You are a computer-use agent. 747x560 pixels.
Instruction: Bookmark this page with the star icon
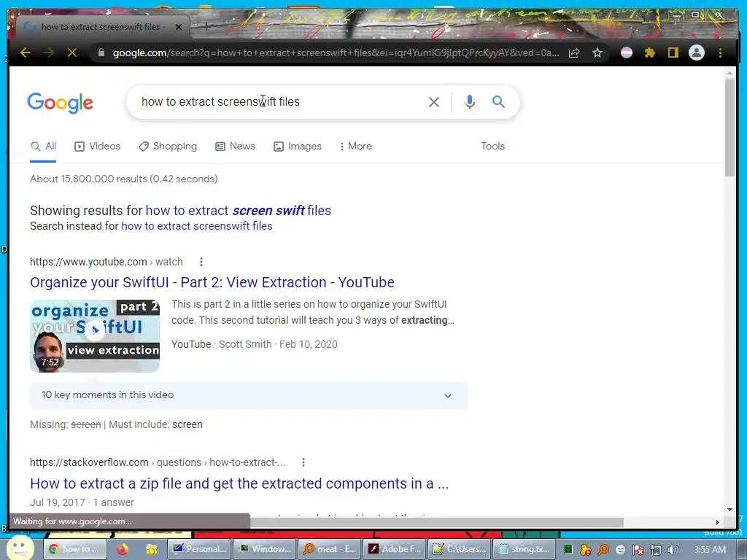597,52
